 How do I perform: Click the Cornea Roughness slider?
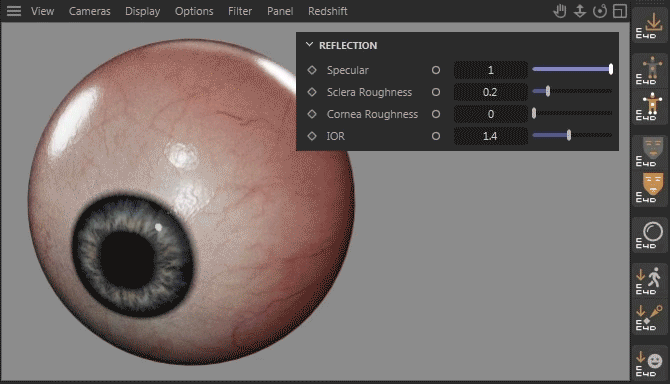point(572,113)
